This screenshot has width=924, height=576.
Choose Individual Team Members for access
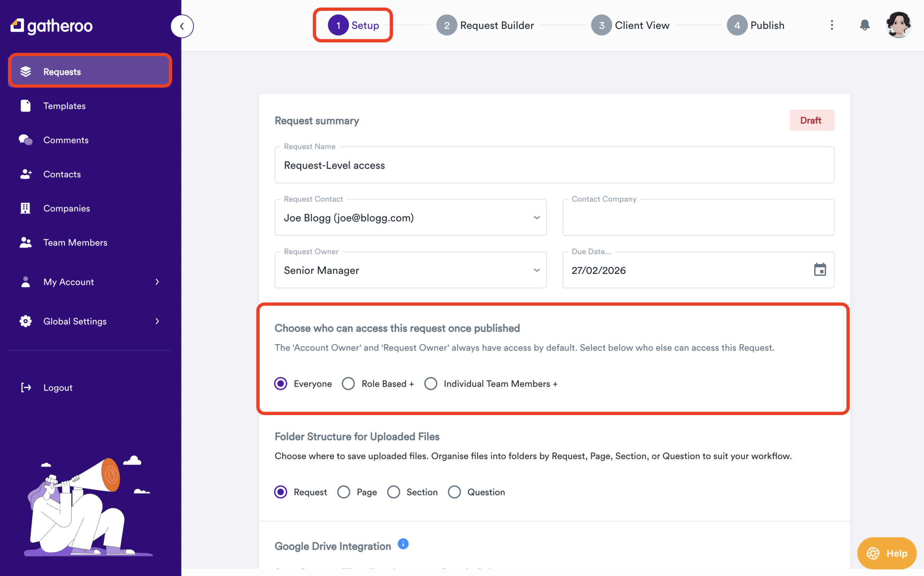tap(431, 384)
